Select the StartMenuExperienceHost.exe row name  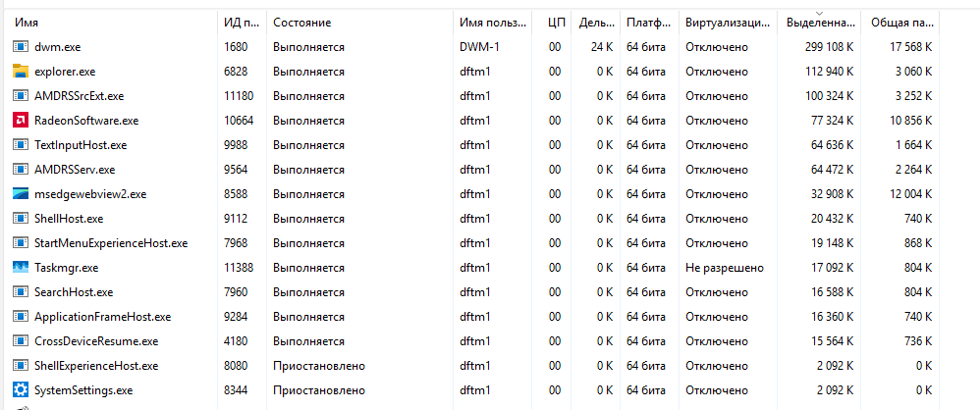tap(111, 243)
